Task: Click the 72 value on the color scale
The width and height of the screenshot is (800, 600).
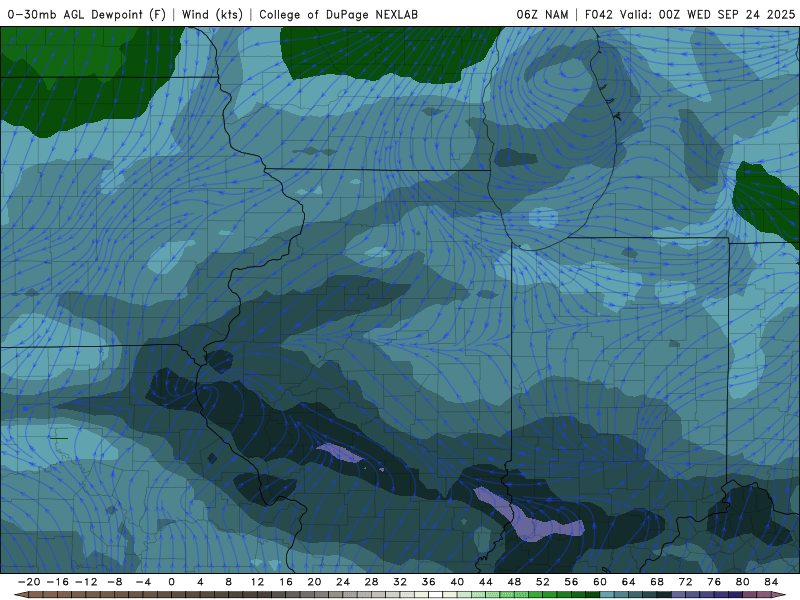Action: [x=686, y=582]
